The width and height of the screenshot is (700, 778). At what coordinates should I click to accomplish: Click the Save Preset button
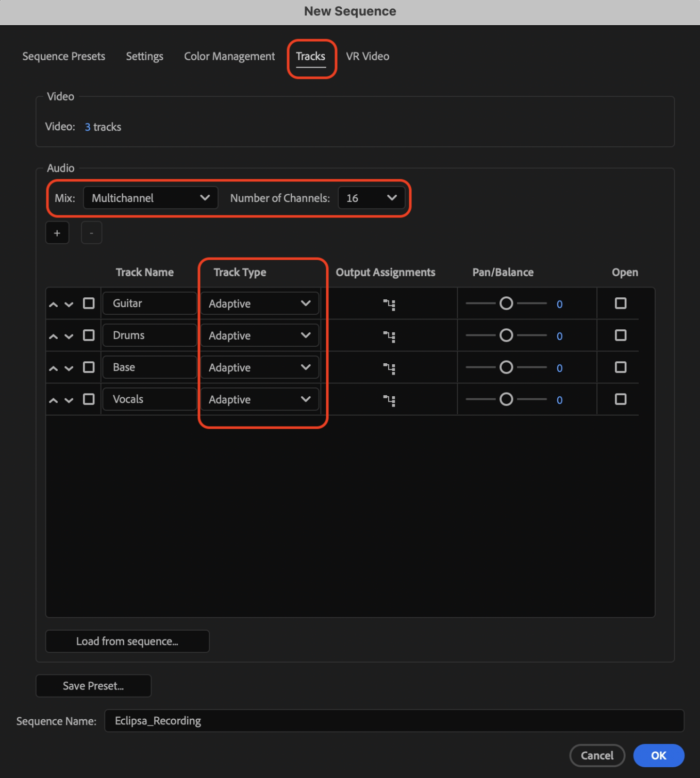[93, 686]
